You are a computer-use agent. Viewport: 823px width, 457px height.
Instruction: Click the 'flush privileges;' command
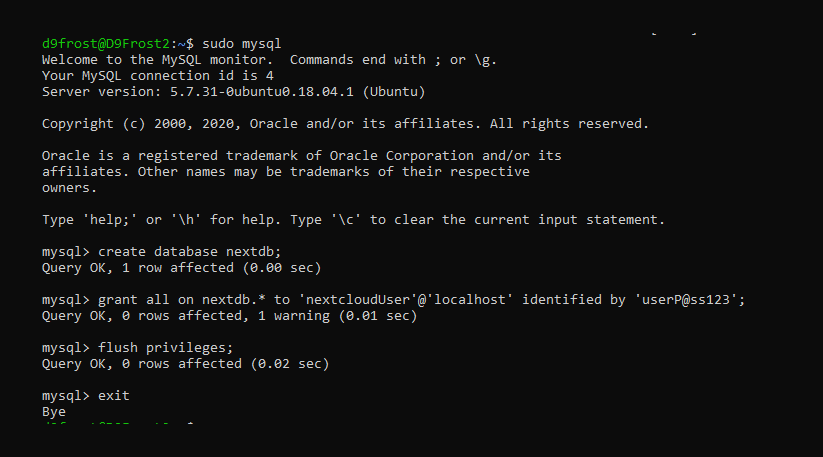pos(166,348)
